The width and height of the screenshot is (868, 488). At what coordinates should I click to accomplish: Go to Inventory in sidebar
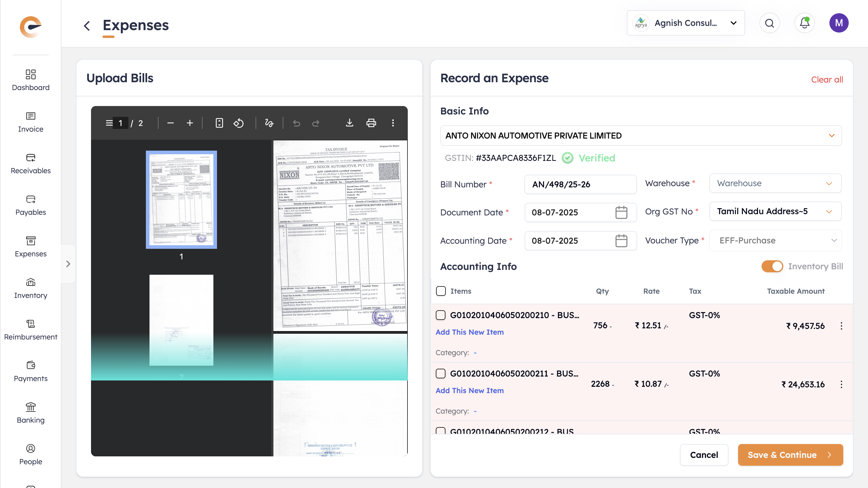(x=31, y=288)
